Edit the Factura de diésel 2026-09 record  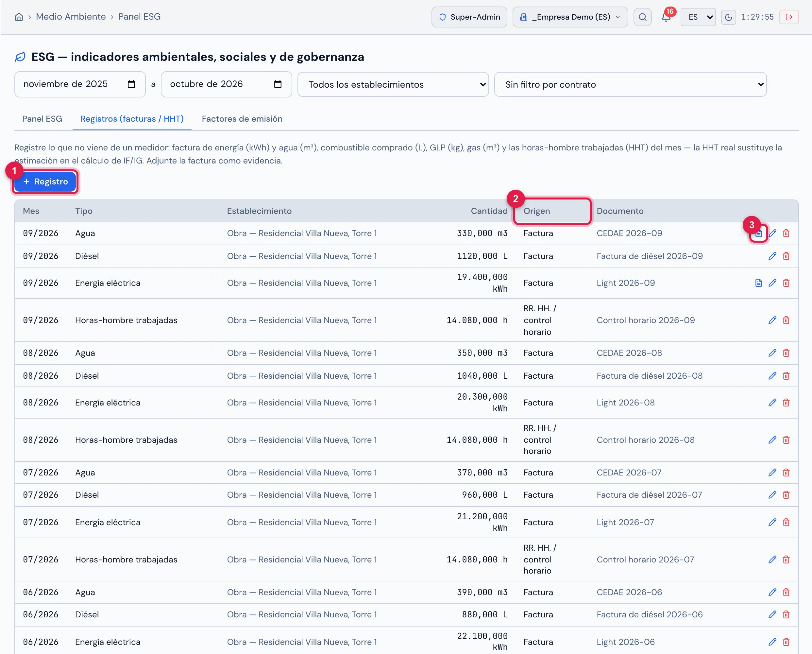772,256
